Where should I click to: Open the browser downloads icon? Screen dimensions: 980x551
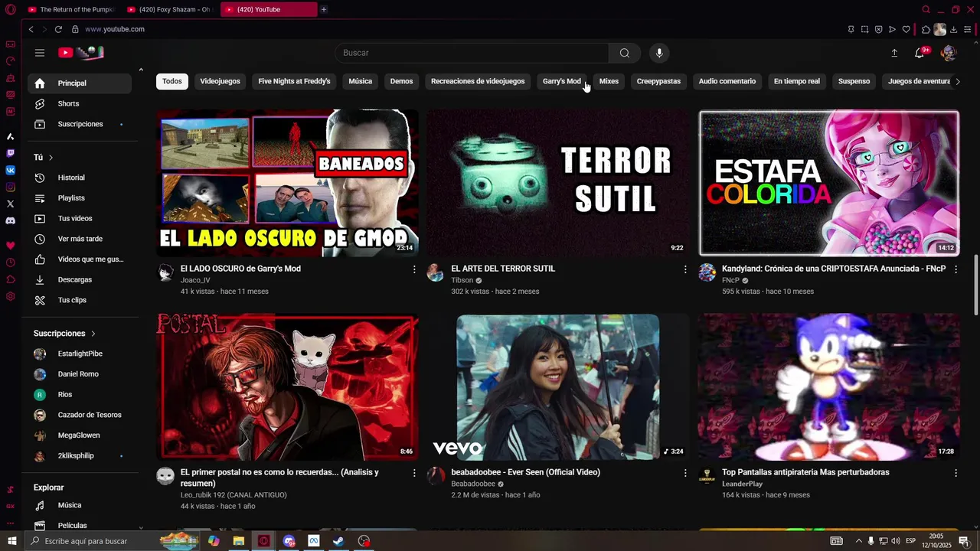pyautogui.click(x=953, y=29)
